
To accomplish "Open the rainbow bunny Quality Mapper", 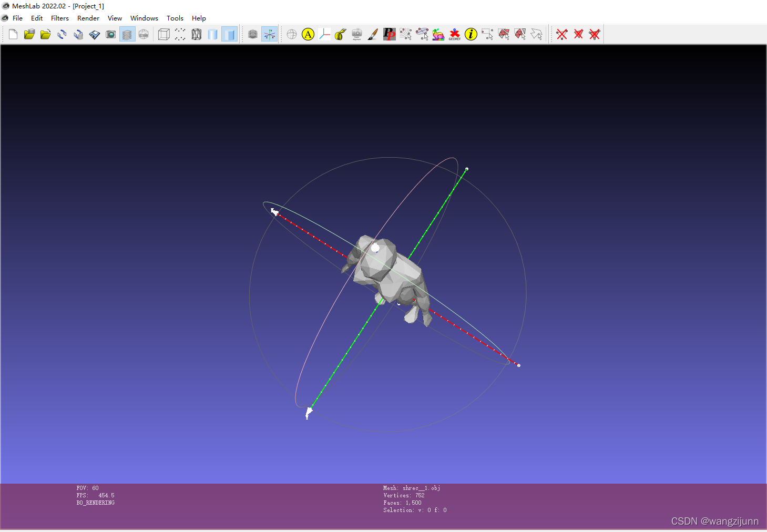I will [x=438, y=34].
